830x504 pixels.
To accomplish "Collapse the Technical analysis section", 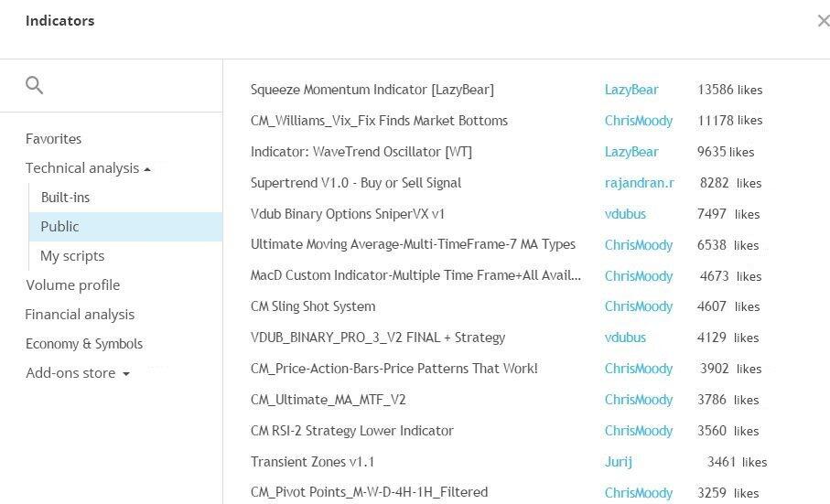I will [88, 168].
